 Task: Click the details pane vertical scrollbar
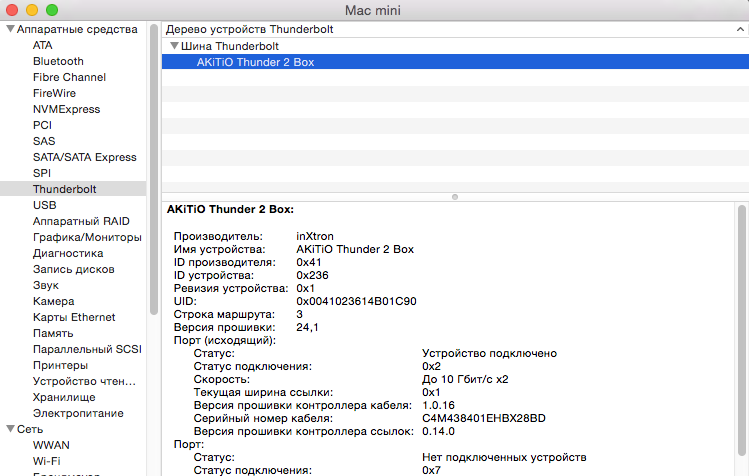pyautogui.click(x=741, y=330)
